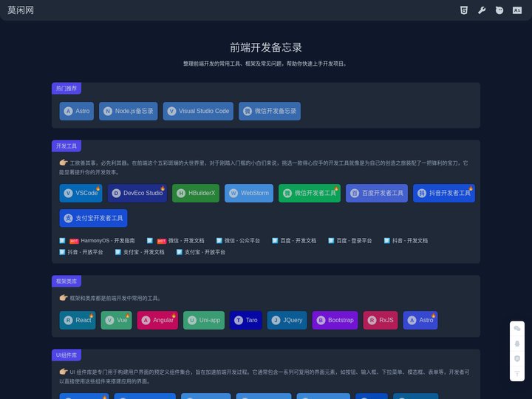The height and width of the screenshot is (399, 532).
Task: Open the 百度开发者工具 button
Action: tap(377, 193)
